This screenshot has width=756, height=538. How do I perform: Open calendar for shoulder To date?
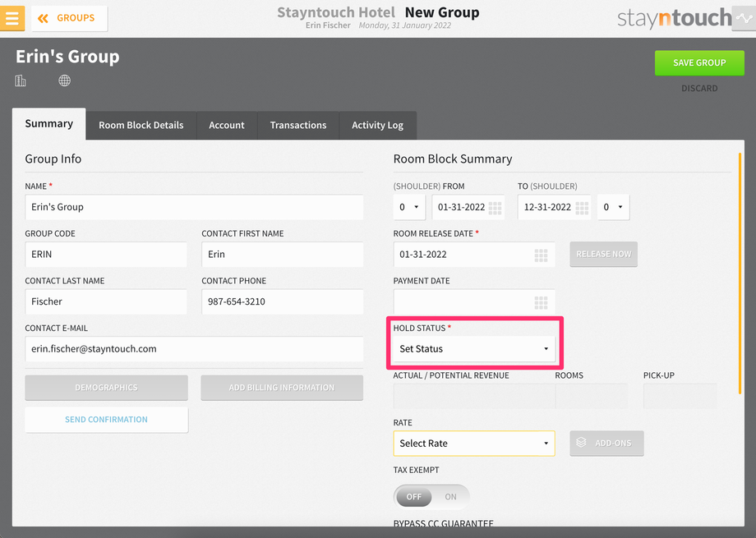[582, 208]
